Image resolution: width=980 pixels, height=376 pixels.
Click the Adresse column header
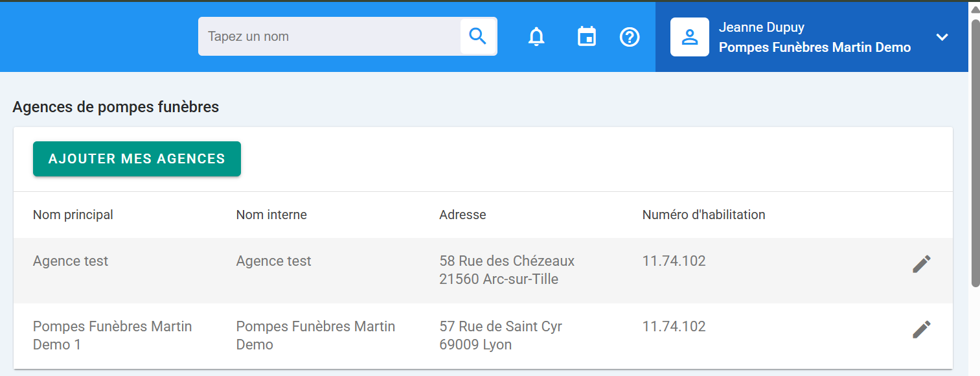click(x=462, y=215)
